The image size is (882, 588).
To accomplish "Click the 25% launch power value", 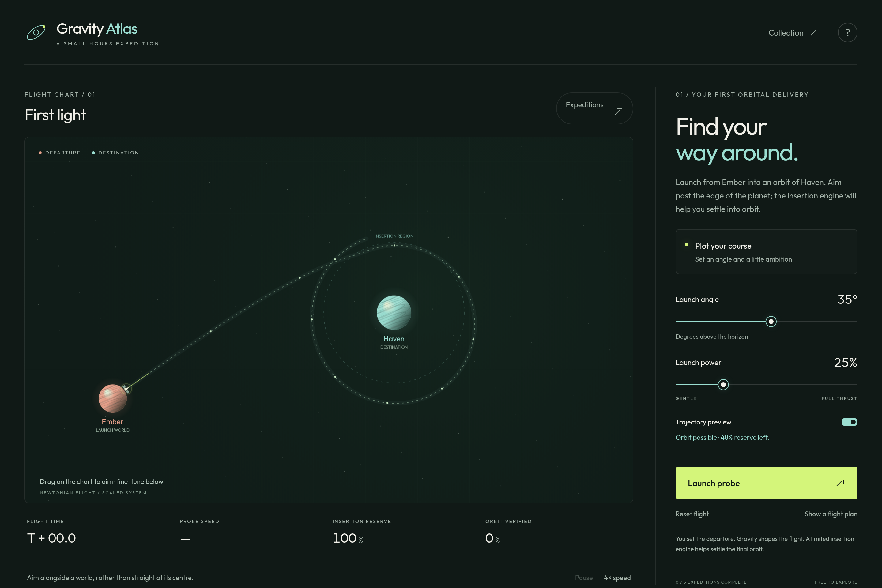I will [x=845, y=362].
